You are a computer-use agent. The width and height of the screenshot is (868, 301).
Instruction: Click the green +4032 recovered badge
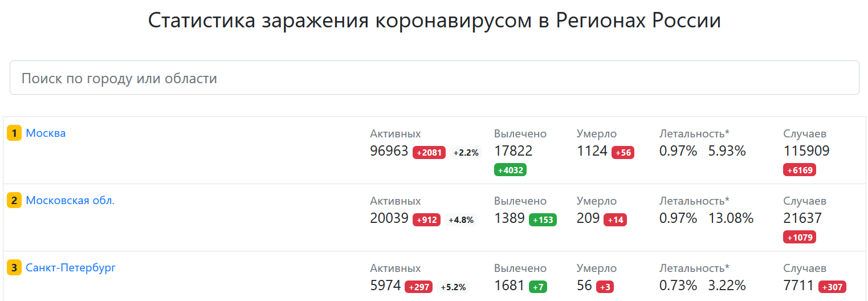tap(510, 170)
